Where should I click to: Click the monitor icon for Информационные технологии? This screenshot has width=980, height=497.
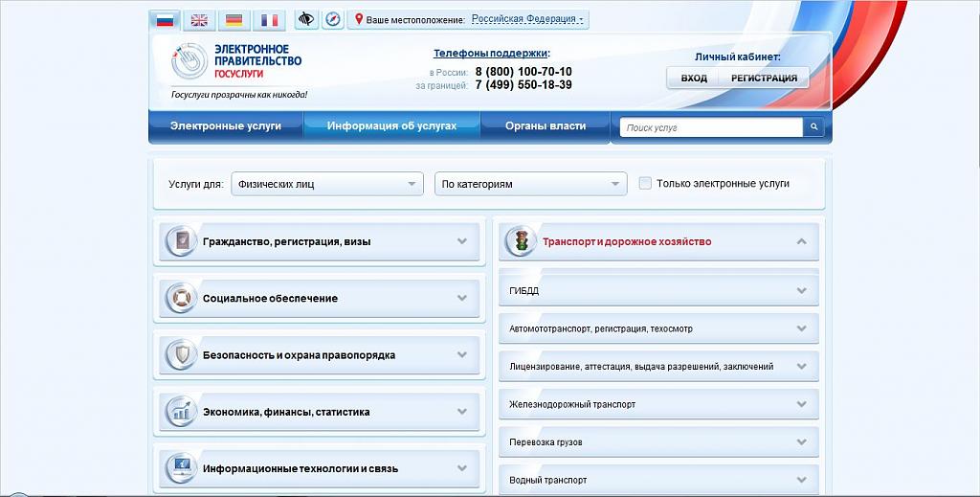tap(181, 468)
